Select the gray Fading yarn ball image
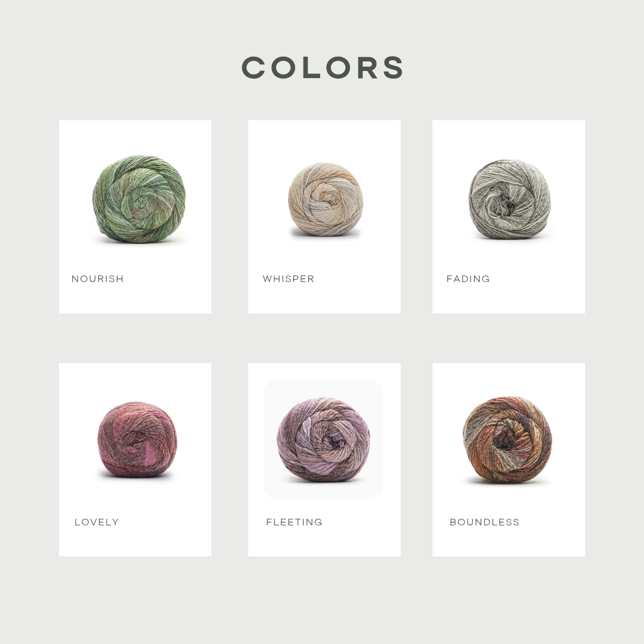The image size is (644, 644). point(510,199)
